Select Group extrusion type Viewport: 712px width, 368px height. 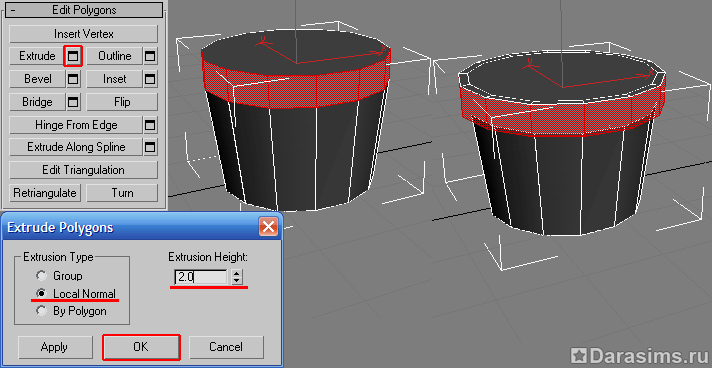(x=42, y=276)
